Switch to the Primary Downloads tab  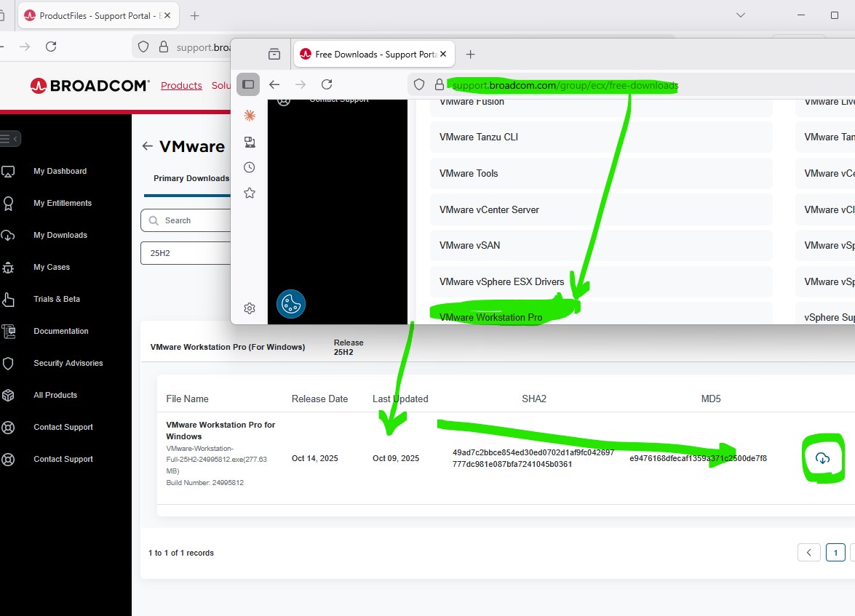pos(191,178)
